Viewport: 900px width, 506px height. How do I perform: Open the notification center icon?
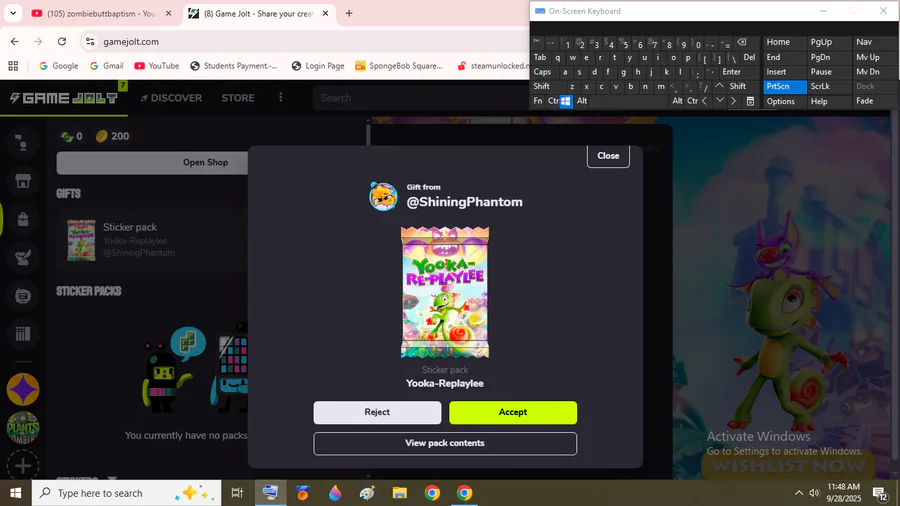[880, 493]
